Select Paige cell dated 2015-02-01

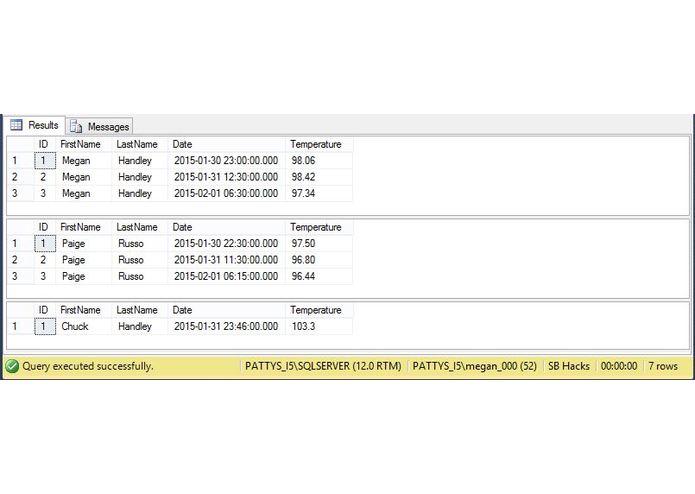click(x=84, y=276)
